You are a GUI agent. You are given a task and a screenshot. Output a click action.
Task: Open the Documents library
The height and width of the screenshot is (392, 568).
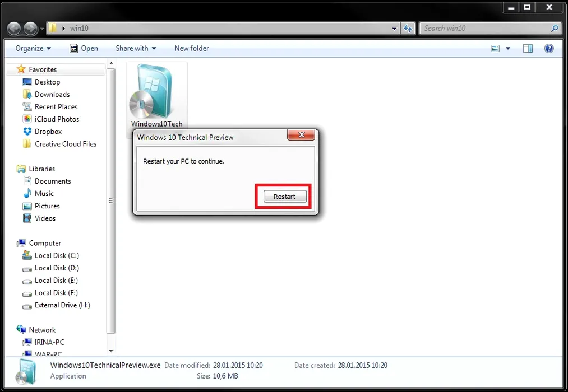(53, 181)
